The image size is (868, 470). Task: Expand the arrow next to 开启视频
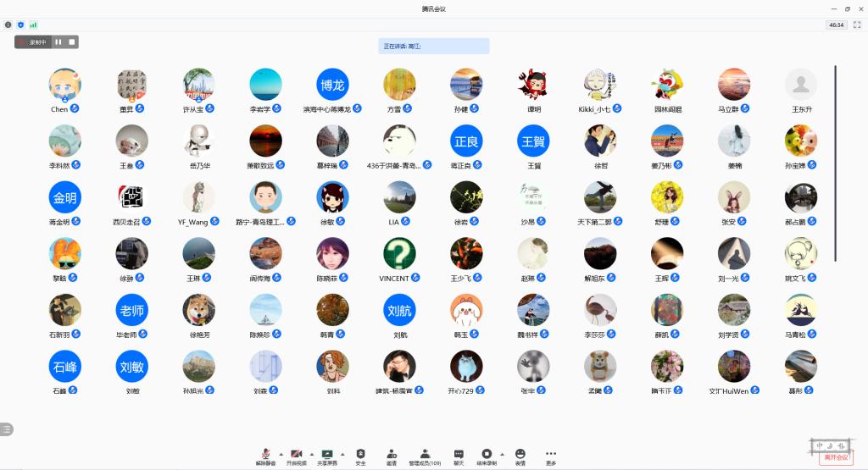[311, 454]
